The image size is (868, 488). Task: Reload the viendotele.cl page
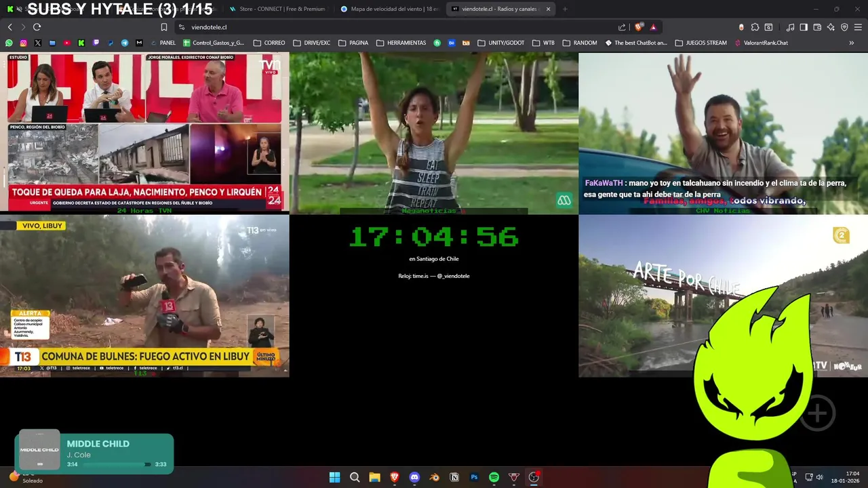pyautogui.click(x=37, y=27)
